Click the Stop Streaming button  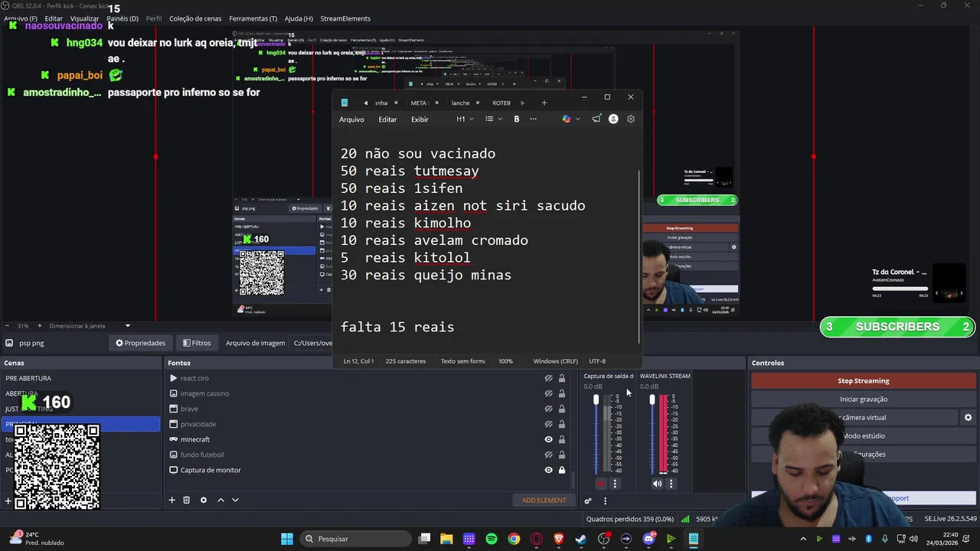[x=863, y=380]
